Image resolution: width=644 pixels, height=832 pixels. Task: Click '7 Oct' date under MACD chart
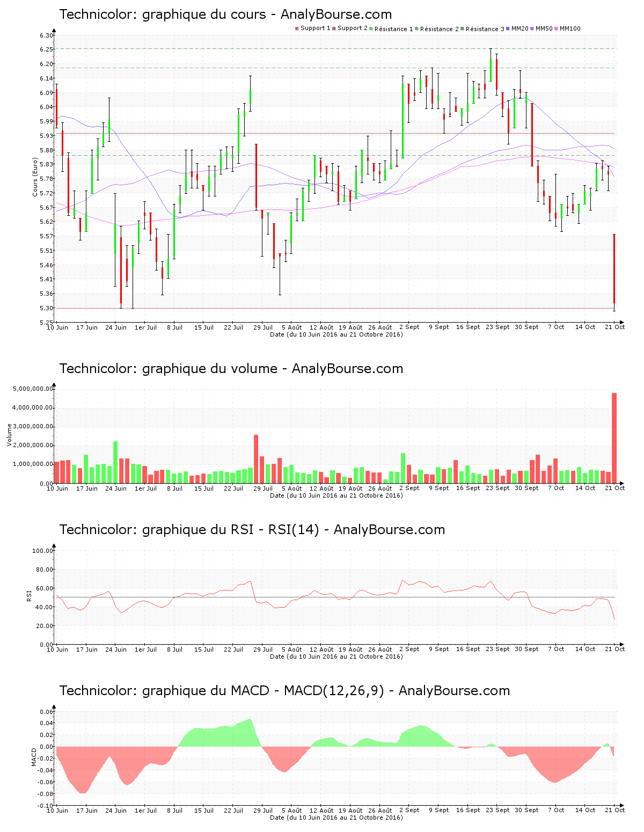[x=556, y=811]
